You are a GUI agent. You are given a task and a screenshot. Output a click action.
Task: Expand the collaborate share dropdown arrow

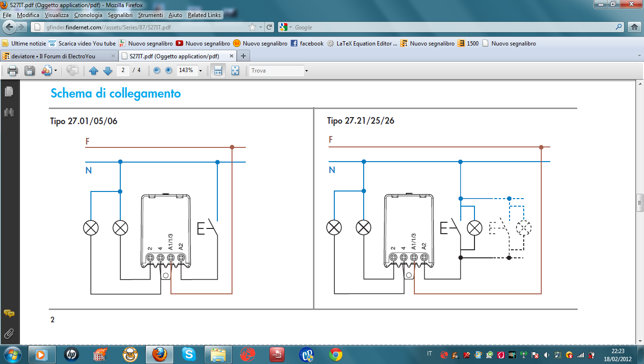[x=56, y=71]
